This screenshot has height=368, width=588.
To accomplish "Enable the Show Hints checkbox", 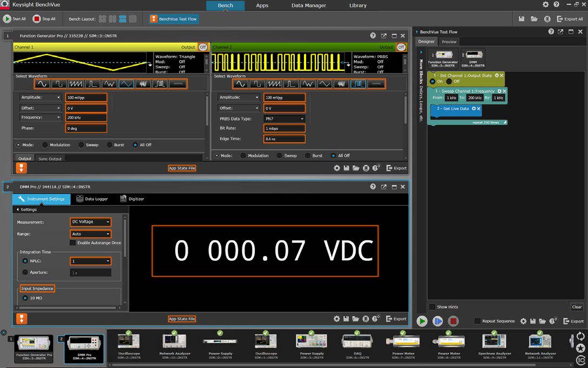I will point(432,307).
